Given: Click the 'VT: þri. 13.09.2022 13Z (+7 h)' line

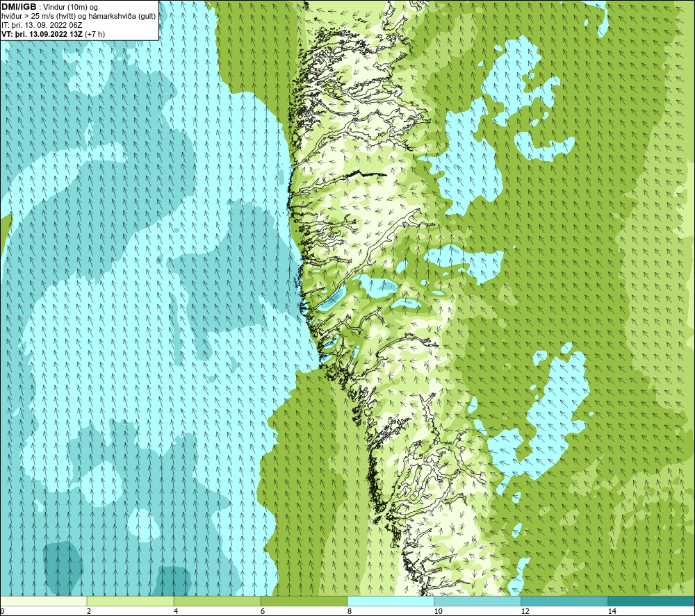Looking at the screenshot, I should 54,34.
